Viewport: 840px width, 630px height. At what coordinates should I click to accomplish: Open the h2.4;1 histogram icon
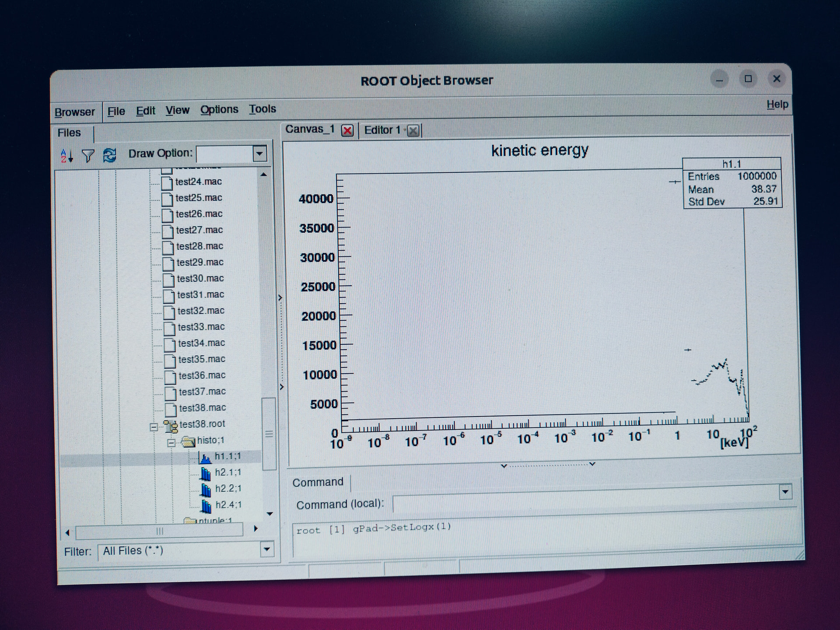[x=206, y=506]
